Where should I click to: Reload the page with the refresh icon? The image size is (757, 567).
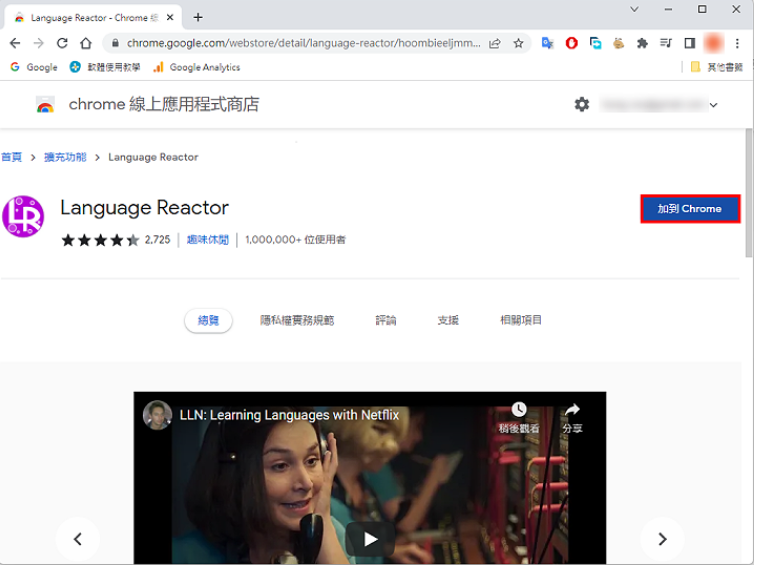(62, 43)
